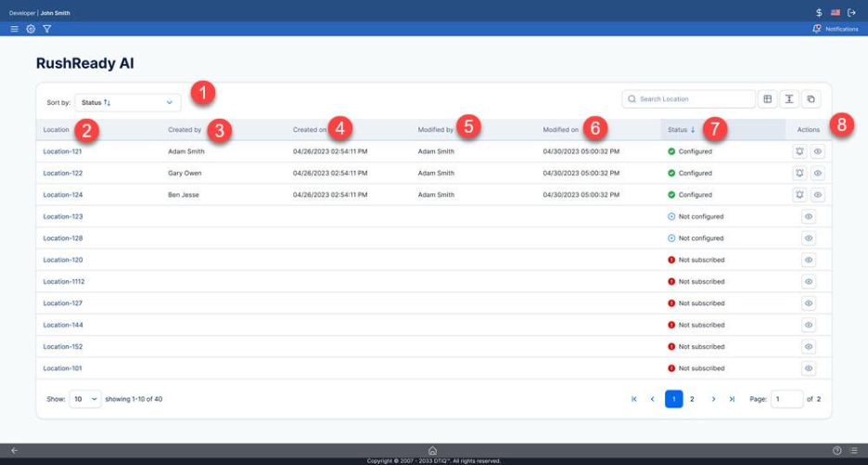The height and width of the screenshot is (465, 868).
Task: Click the eye icon for Location-122
Action: pos(817,174)
